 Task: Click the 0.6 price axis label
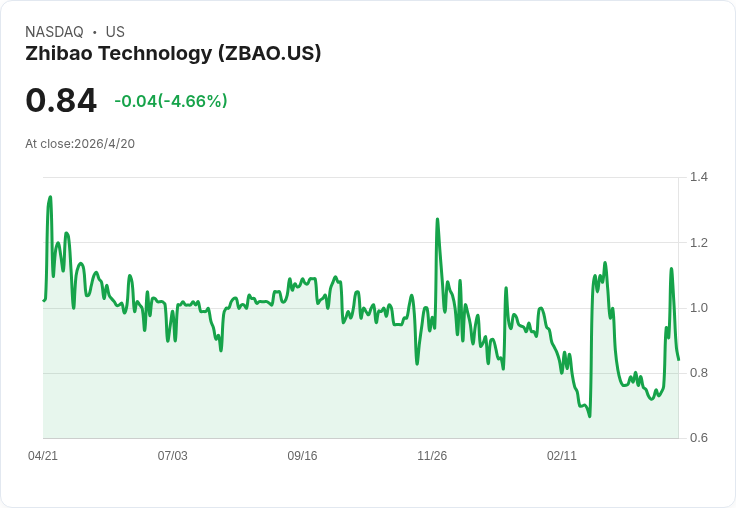coord(698,438)
